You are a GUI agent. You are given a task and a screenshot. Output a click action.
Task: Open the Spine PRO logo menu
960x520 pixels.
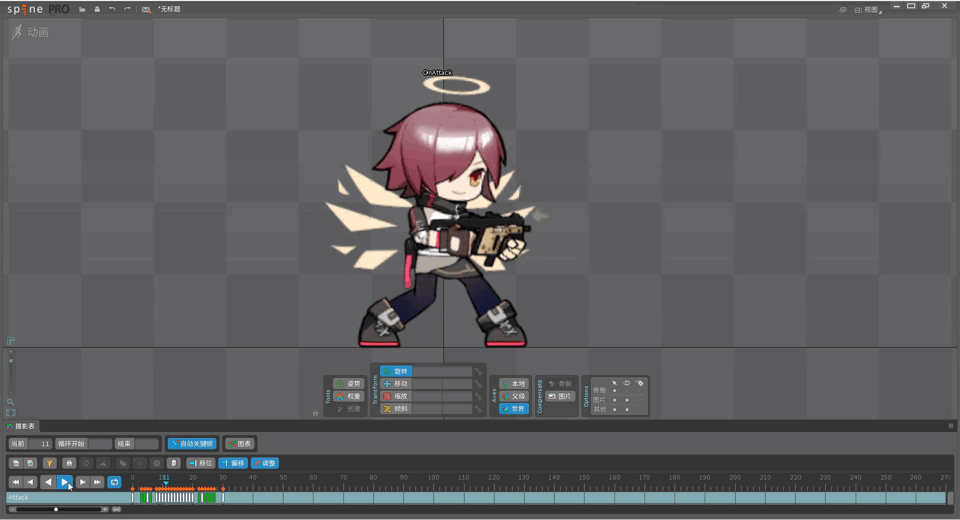point(38,9)
